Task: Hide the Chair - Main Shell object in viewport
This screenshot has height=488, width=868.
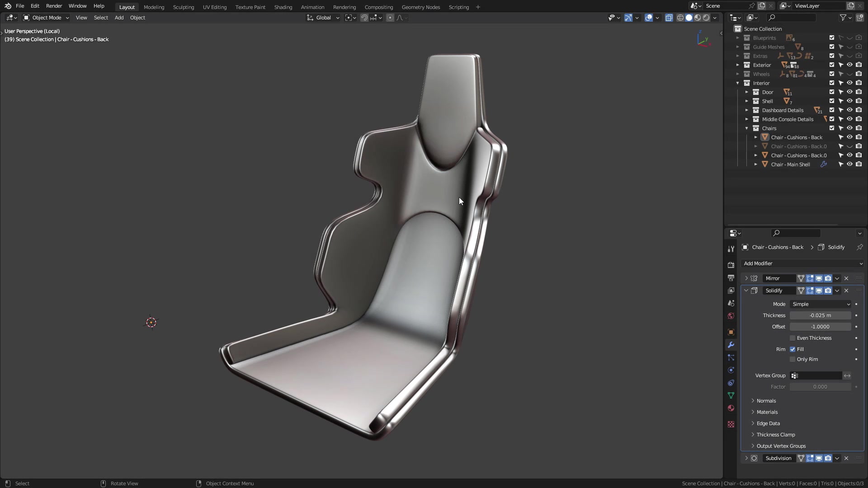Action: tap(850, 164)
